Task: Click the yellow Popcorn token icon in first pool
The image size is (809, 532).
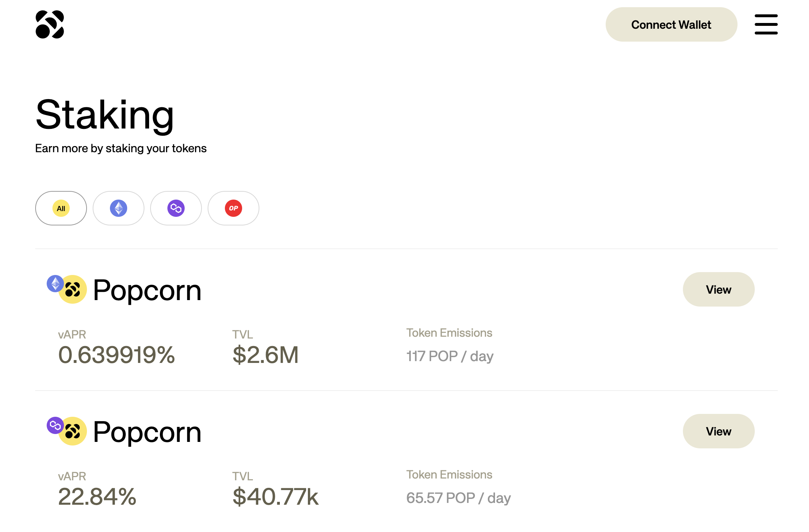Action: (x=73, y=290)
